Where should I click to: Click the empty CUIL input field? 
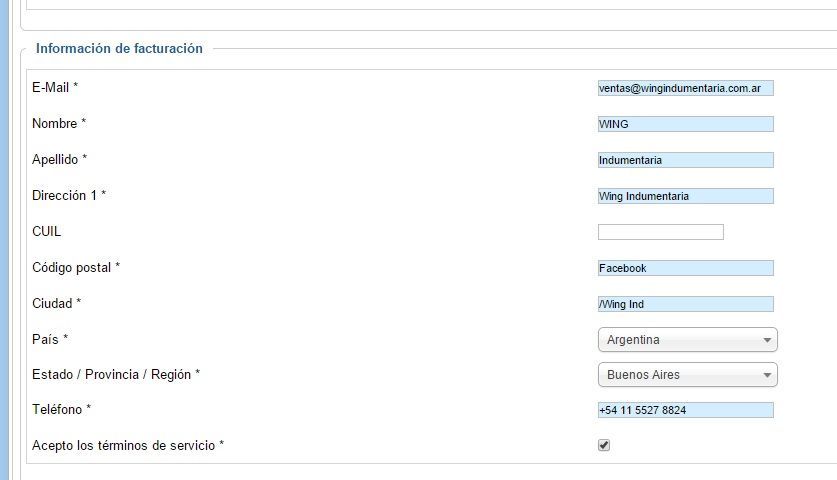661,232
